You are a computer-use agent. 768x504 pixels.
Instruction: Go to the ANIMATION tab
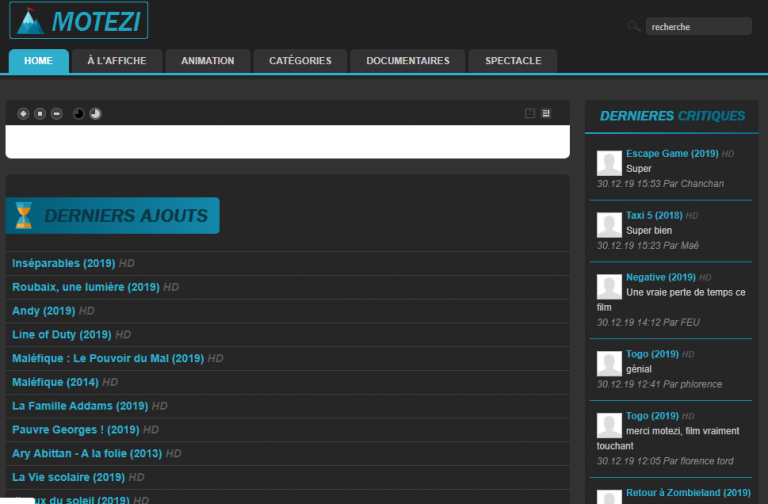[207, 61]
